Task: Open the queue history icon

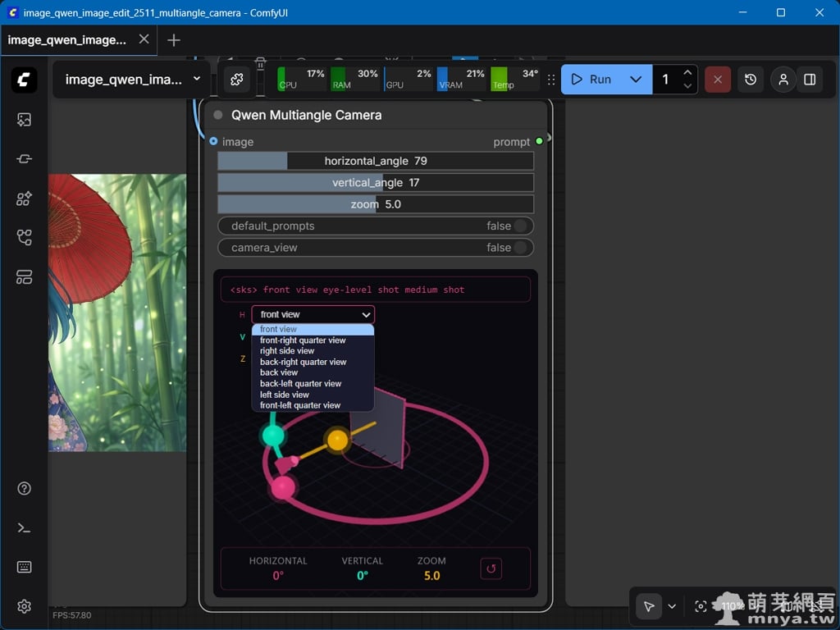Action: pos(751,80)
